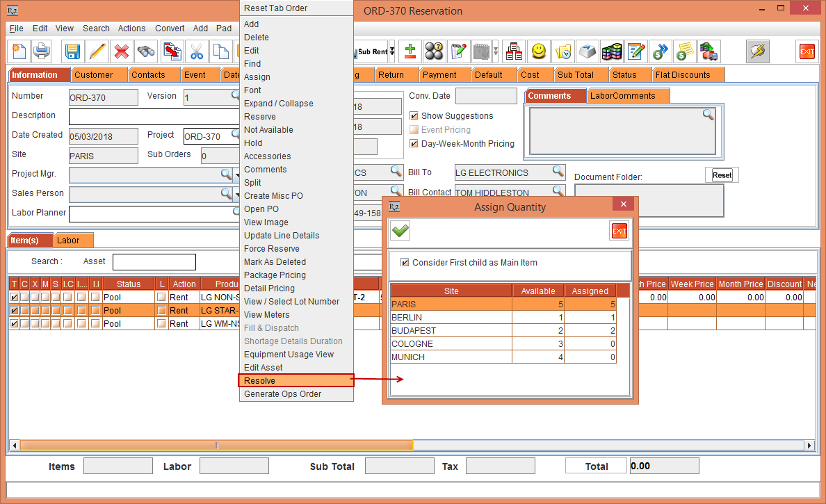This screenshot has height=504, width=826.
Task: Uncheck Day-Week-Month Pricing checkbox
Action: click(414, 144)
